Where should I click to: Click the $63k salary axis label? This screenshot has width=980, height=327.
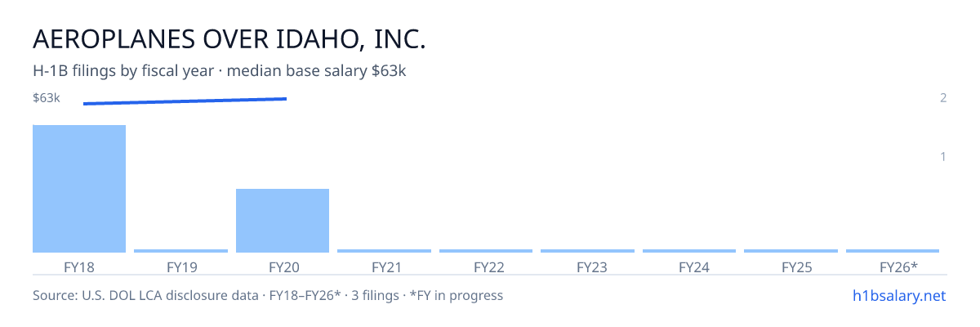point(47,98)
